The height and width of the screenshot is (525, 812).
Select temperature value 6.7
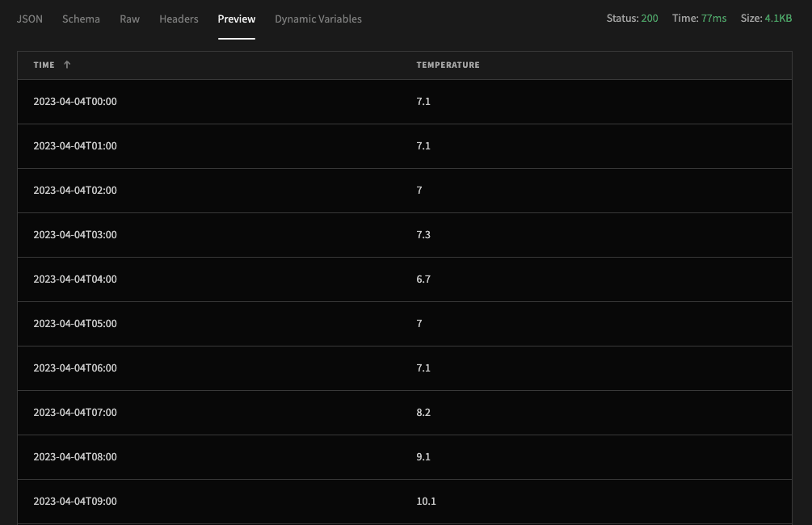click(x=423, y=279)
